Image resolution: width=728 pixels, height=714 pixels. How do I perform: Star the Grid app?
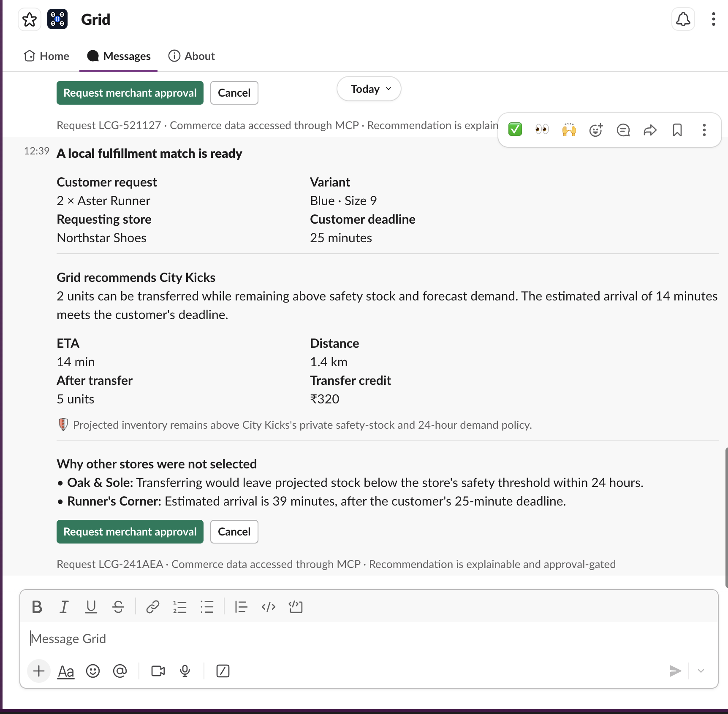[30, 19]
